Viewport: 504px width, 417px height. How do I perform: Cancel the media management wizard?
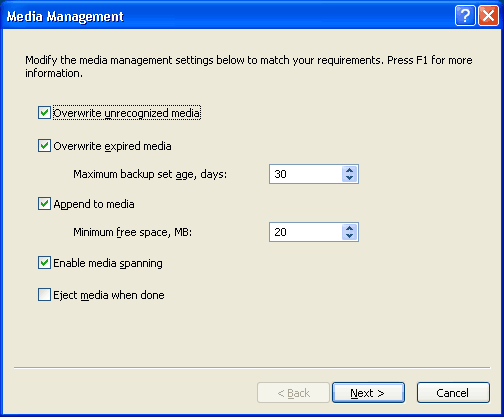pos(453,393)
